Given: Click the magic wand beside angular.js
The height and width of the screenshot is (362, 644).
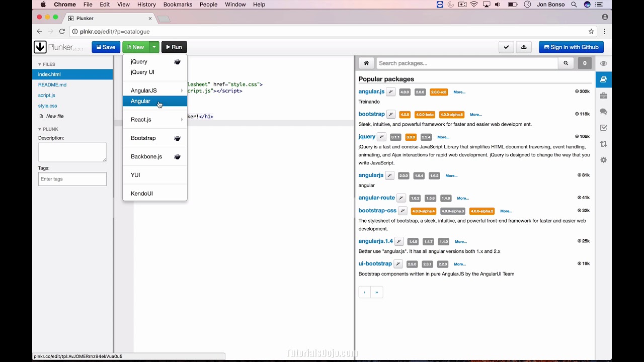Looking at the screenshot, I should tap(391, 92).
